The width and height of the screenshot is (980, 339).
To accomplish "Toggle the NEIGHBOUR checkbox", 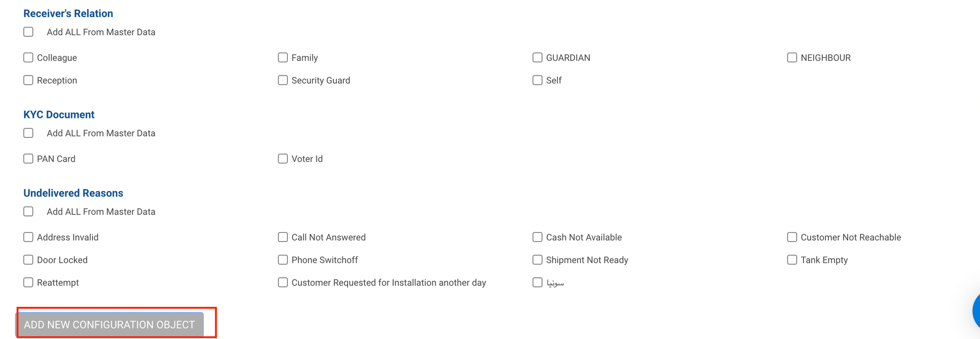I will (792, 58).
